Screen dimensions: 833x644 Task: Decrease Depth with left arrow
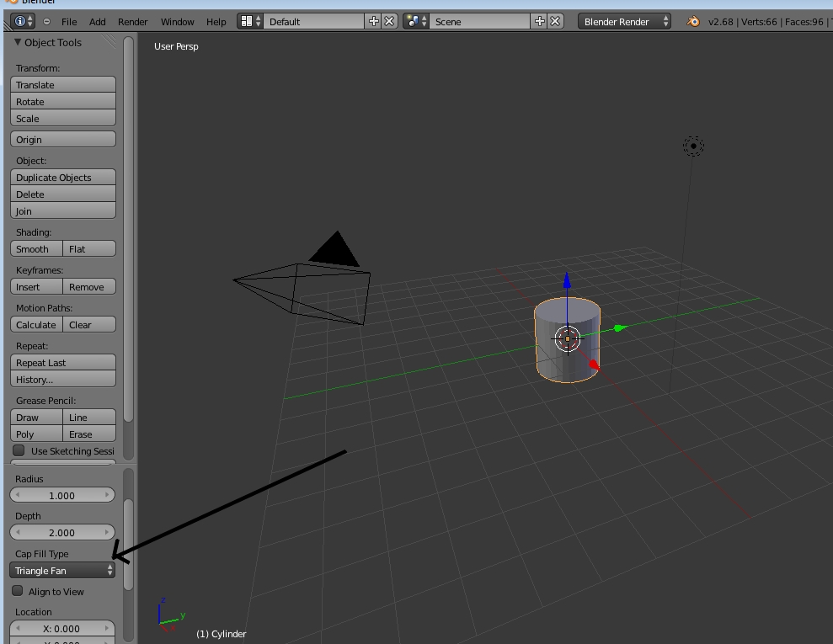coord(18,532)
